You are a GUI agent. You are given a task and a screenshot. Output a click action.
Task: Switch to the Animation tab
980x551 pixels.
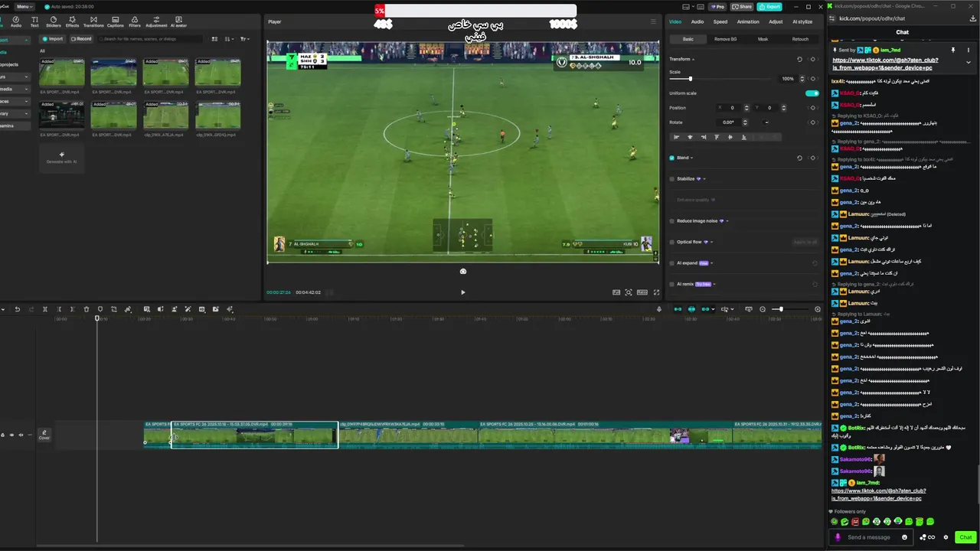(x=748, y=21)
